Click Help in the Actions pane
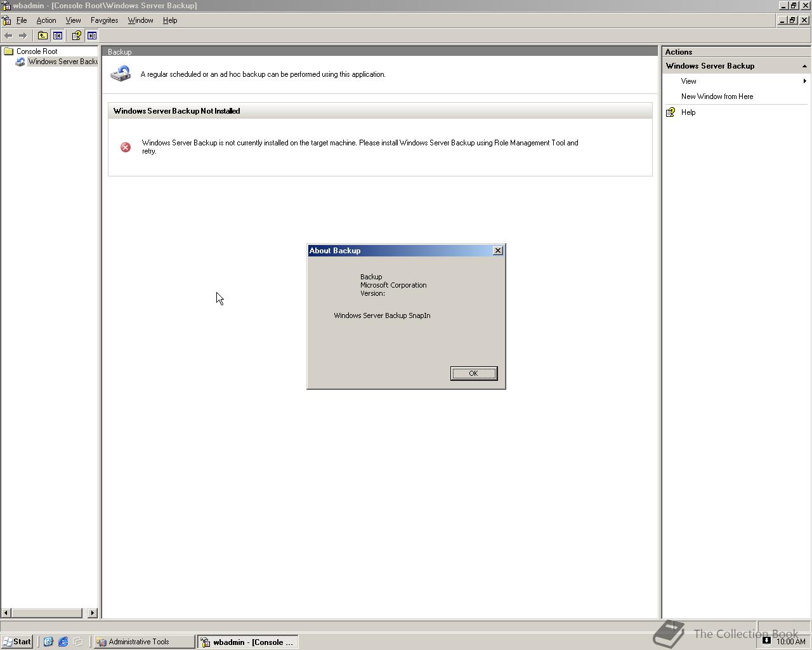 pyautogui.click(x=688, y=112)
